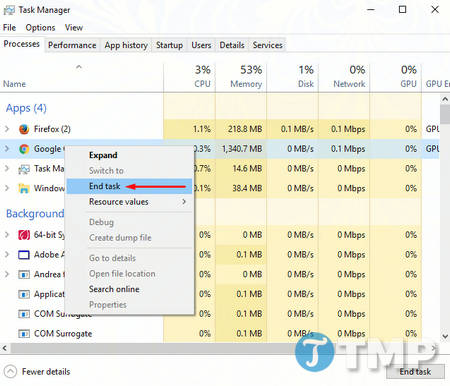Image resolution: width=450 pixels, height=386 pixels.
Task: Switch to the Services tab
Action: point(267,45)
